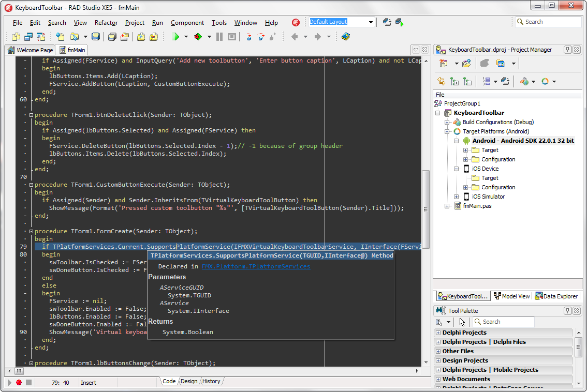The image size is (587, 392).
Task: Collapse the KeyboardToolbar project node
Action: tap(437, 113)
